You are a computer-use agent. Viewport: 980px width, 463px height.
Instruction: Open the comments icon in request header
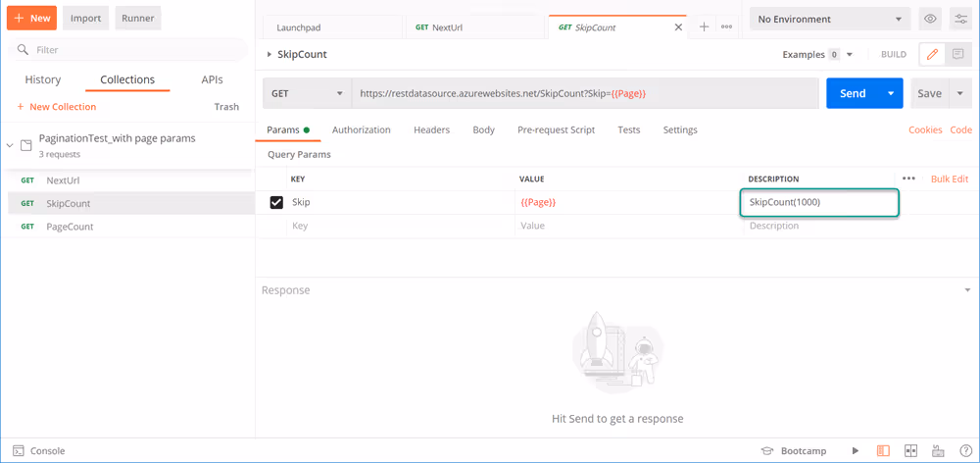coord(957,55)
